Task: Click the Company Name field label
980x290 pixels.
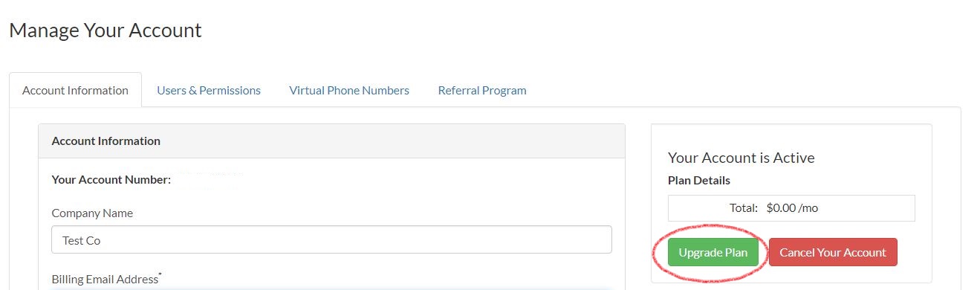Action: [x=92, y=213]
